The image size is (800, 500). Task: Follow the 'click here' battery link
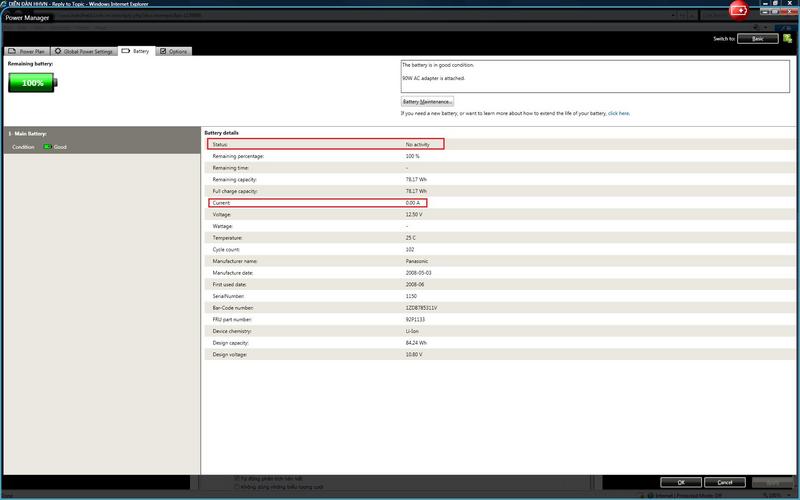click(618, 113)
